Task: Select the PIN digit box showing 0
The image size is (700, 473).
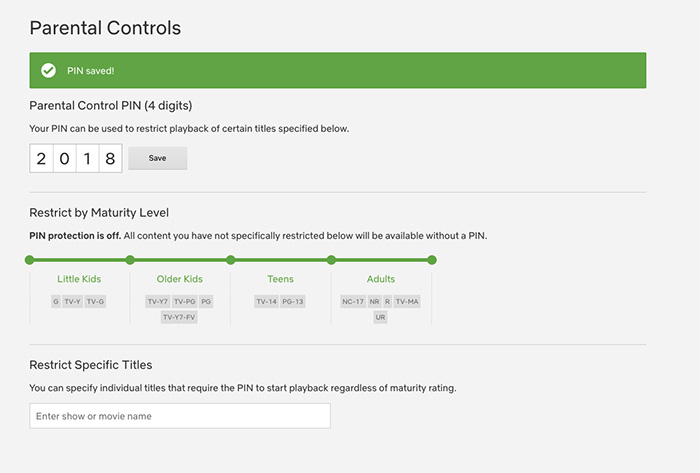Action: coord(64,158)
